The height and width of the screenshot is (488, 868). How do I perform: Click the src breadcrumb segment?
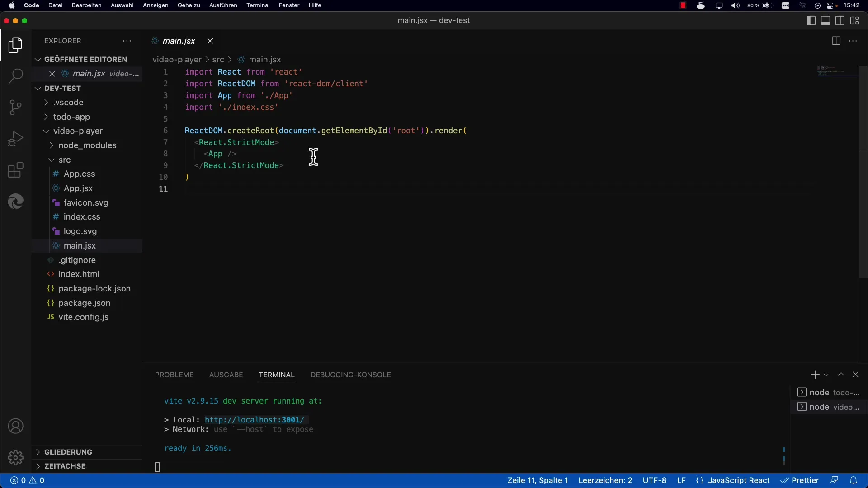tap(218, 60)
